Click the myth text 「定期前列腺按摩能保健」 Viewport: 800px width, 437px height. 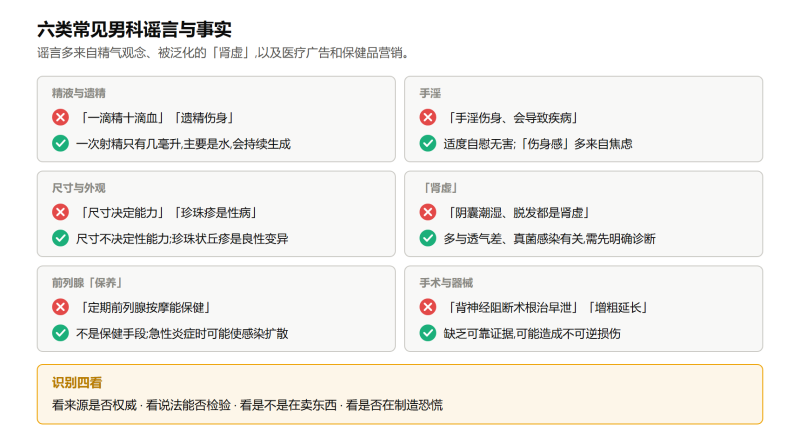pos(145,307)
